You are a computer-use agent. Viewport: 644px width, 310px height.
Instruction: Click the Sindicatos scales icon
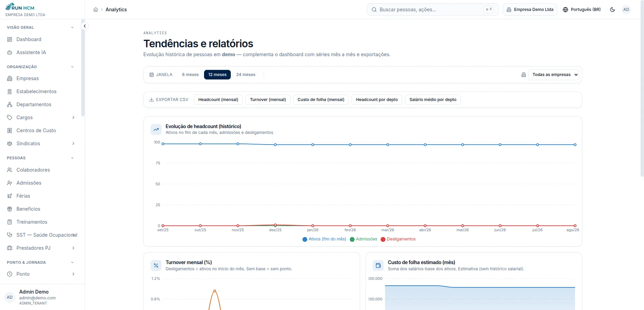click(10, 144)
